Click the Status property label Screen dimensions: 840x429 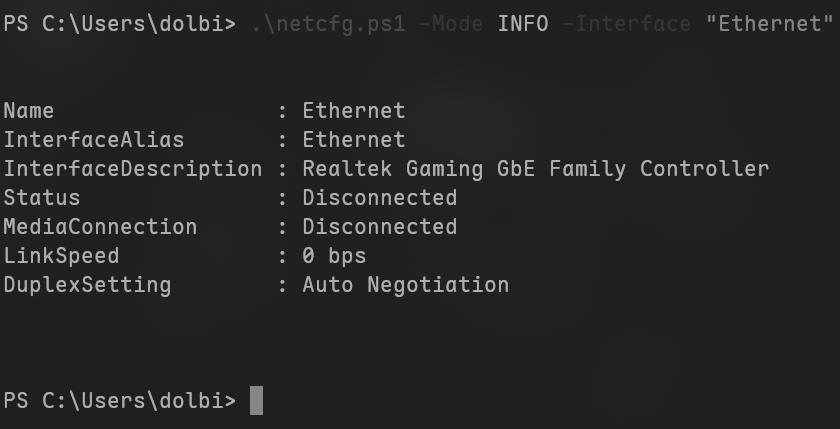click(42, 197)
